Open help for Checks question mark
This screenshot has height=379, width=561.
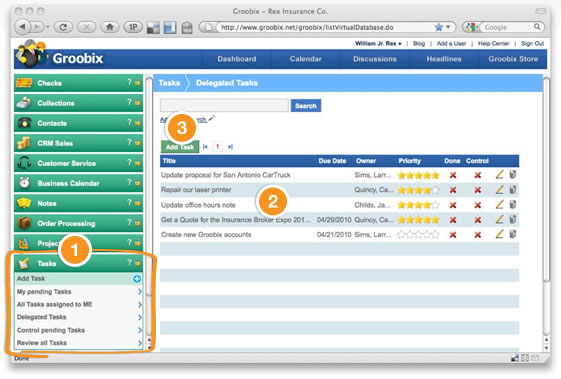(129, 82)
